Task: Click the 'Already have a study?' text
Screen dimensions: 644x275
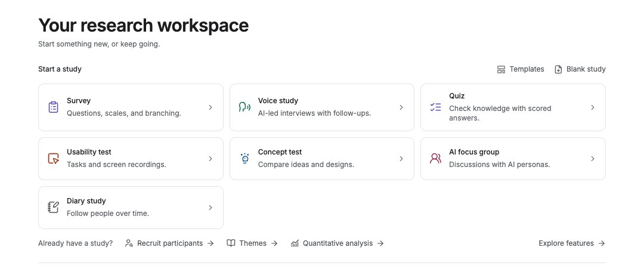Action: (76, 243)
